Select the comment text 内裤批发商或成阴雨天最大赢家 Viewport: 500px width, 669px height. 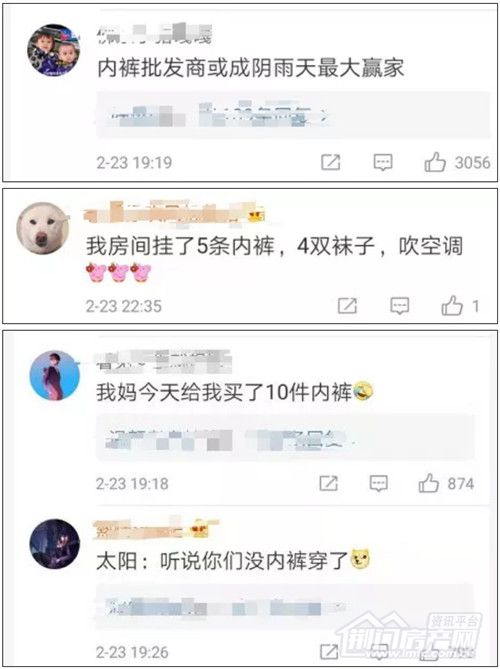(250, 68)
